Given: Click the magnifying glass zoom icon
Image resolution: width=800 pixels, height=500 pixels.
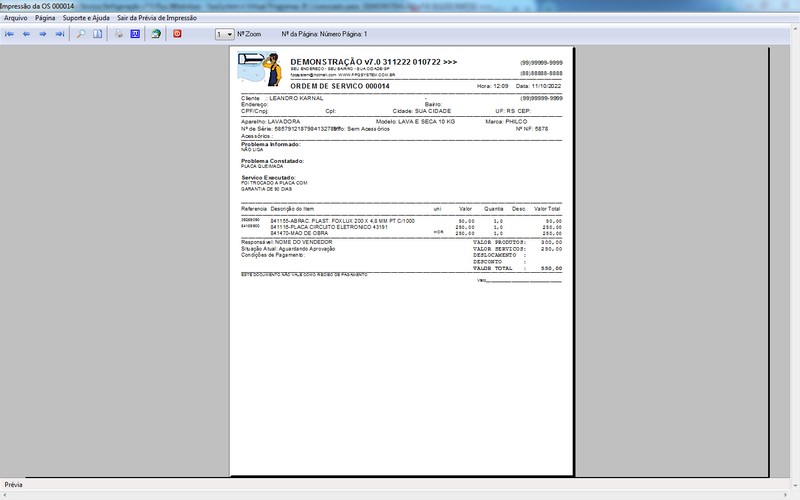Looking at the screenshot, I should pos(81,34).
